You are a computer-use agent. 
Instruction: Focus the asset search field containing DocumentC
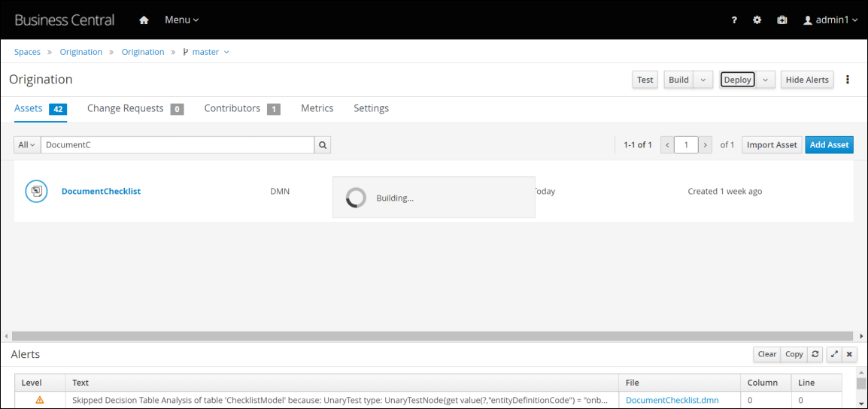point(178,145)
